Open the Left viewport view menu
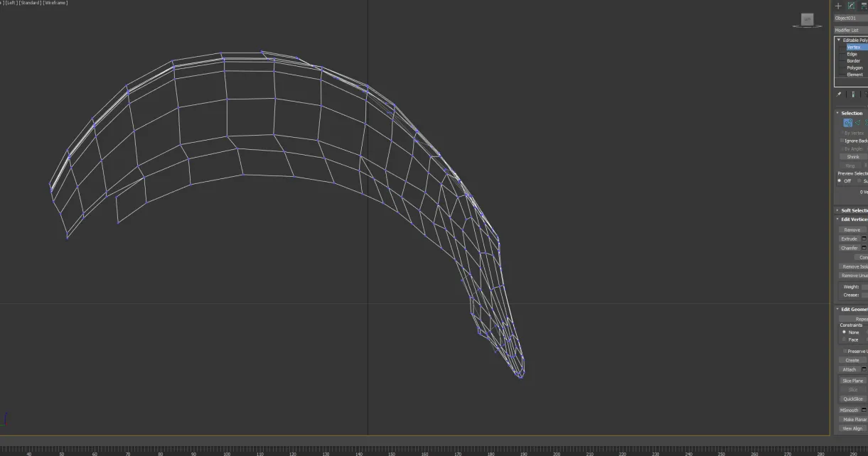 (x=11, y=3)
